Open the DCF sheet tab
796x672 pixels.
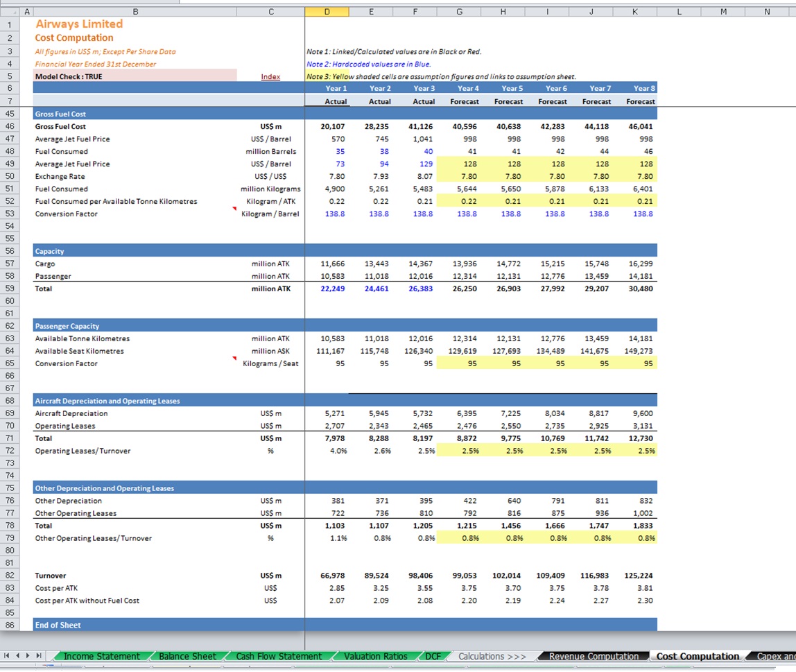433,656
